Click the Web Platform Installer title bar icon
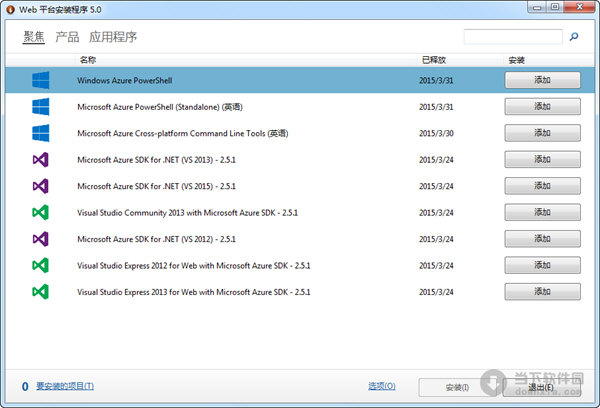The image size is (600, 408). click(x=10, y=10)
